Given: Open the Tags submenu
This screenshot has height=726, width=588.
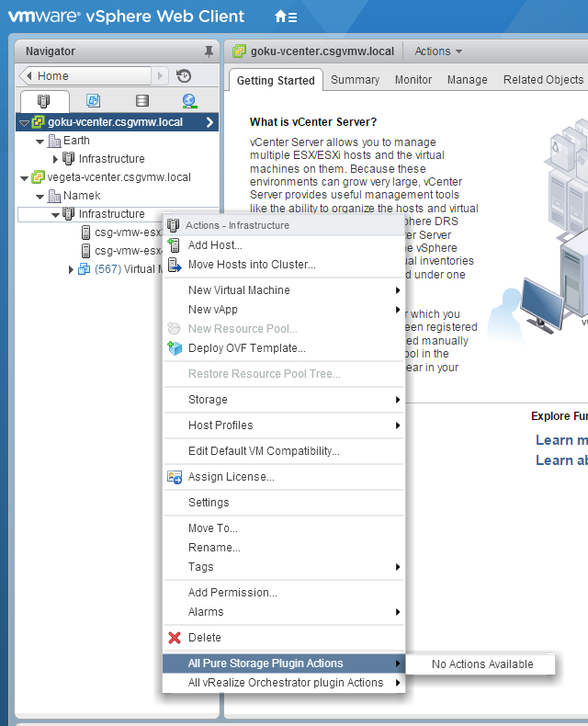Looking at the screenshot, I should (284, 567).
